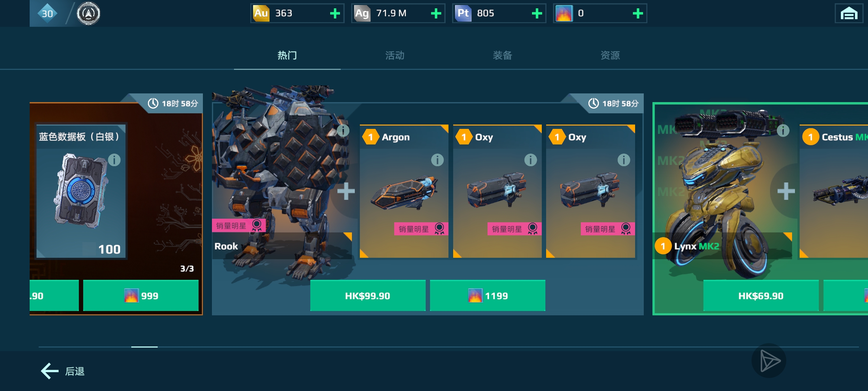Buy Rook bundle for HK$99.90
This screenshot has height=391, width=868.
[368, 295]
